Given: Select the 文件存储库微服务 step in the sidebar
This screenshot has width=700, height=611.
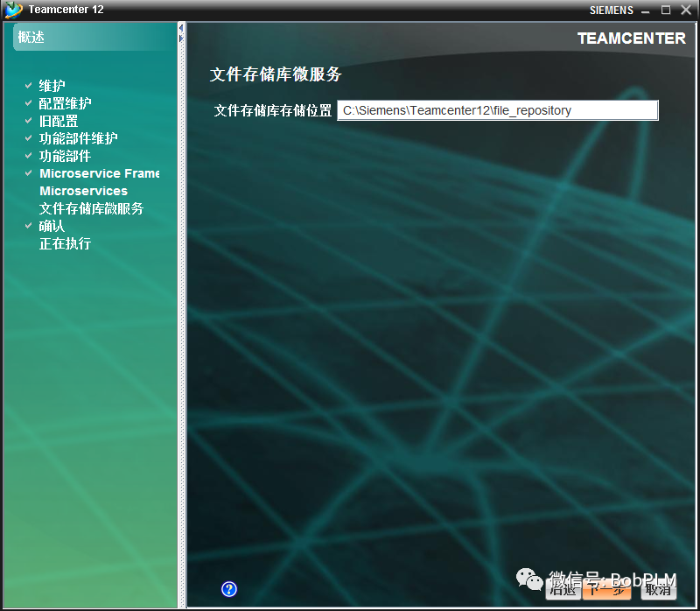Looking at the screenshot, I should coord(91,208).
